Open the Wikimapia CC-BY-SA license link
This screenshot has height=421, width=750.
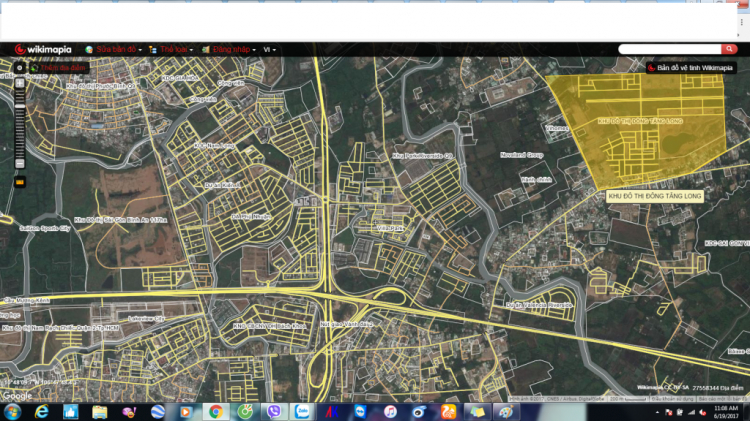point(663,388)
